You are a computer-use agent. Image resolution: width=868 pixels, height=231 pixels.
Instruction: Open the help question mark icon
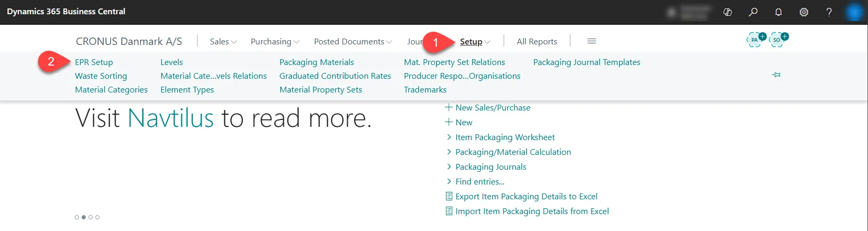829,12
